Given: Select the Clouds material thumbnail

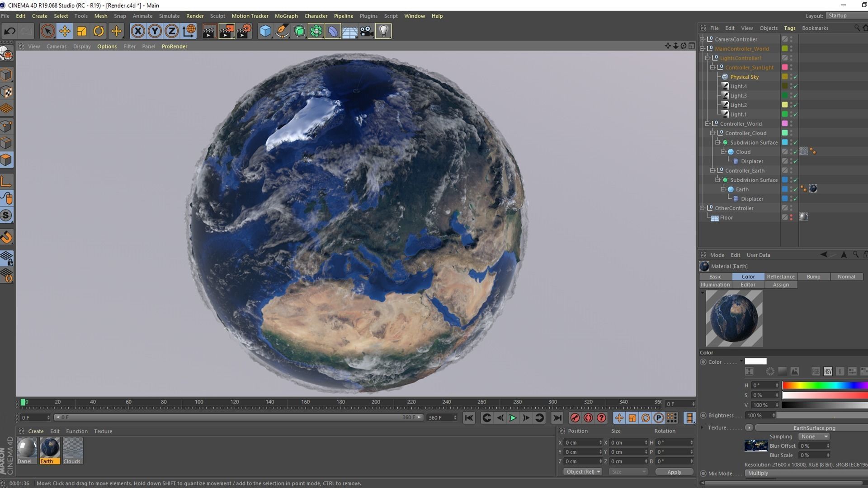Looking at the screenshot, I should coord(72,448).
